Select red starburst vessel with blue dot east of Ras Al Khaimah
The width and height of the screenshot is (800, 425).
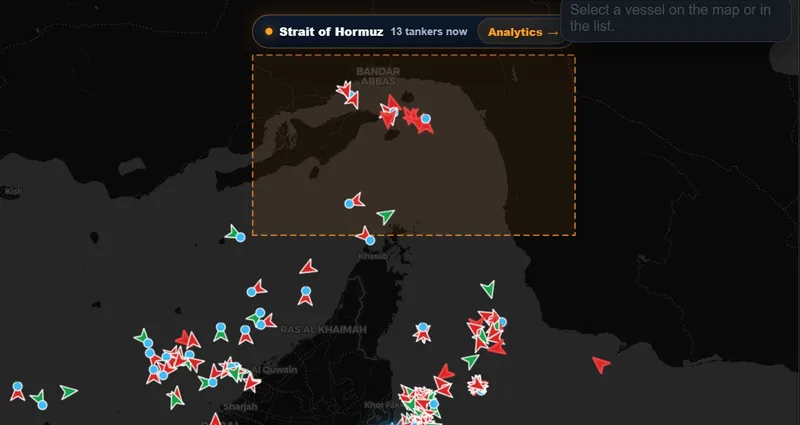click(422, 332)
